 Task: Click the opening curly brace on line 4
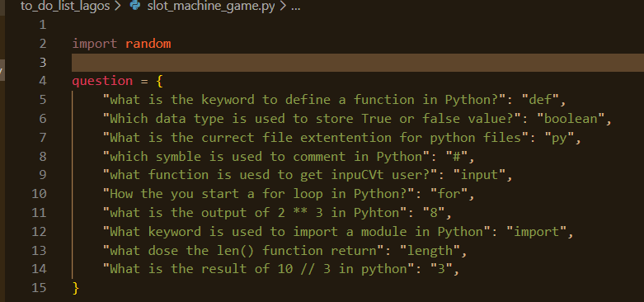pos(160,81)
